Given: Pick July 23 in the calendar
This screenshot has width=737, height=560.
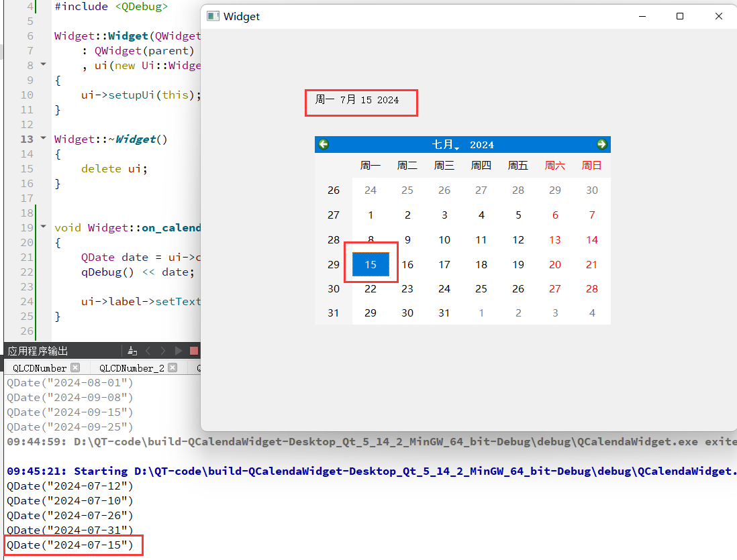Looking at the screenshot, I should tap(407, 289).
